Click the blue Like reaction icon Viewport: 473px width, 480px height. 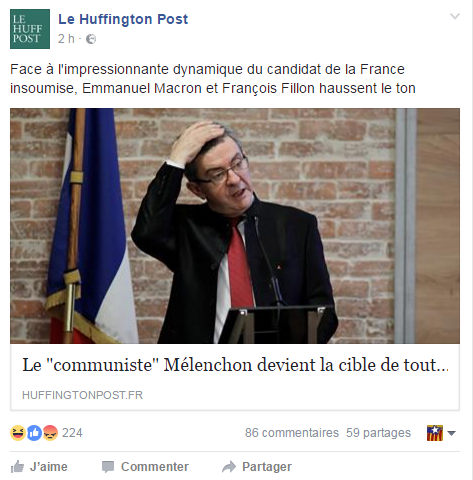tap(34, 433)
